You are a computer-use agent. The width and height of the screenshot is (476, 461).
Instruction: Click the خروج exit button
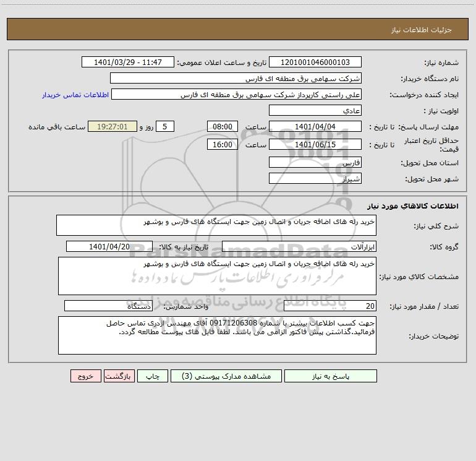85,376
